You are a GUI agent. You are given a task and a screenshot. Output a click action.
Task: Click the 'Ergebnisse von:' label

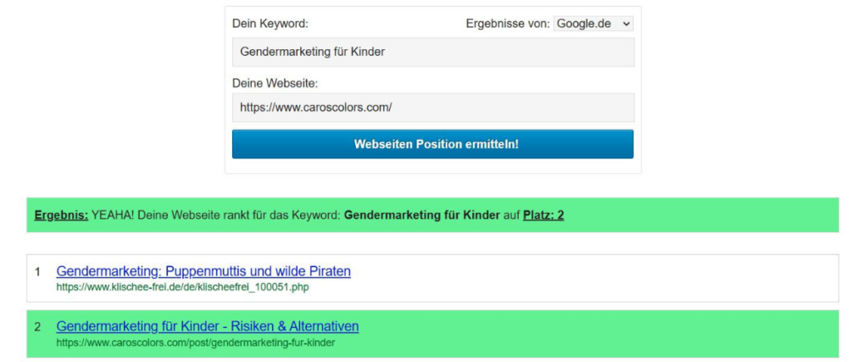coord(507,24)
